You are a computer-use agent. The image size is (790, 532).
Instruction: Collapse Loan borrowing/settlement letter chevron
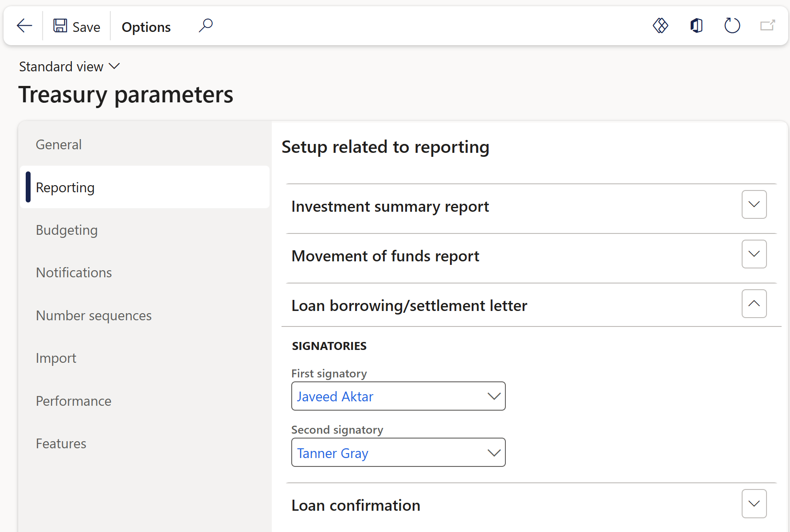coord(754,303)
